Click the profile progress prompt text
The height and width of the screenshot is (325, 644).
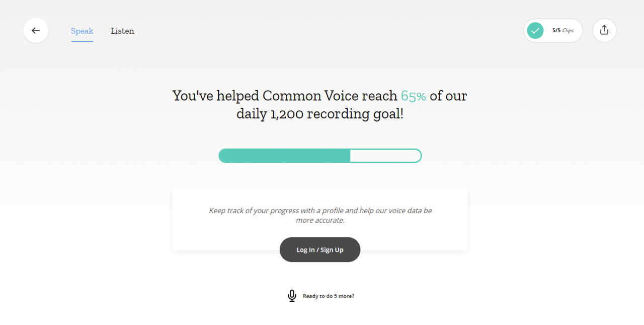click(320, 215)
